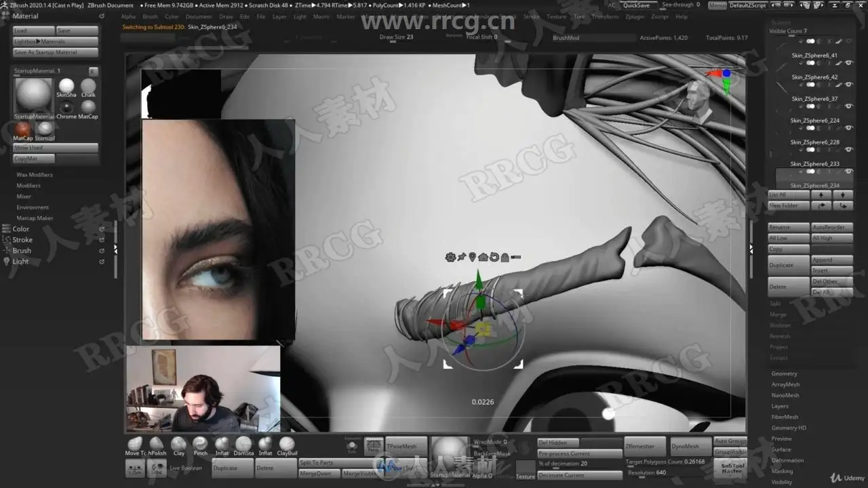Screen dimensions: 868x488
Task: Select the SkinShade material sphere
Action: (x=66, y=85)
